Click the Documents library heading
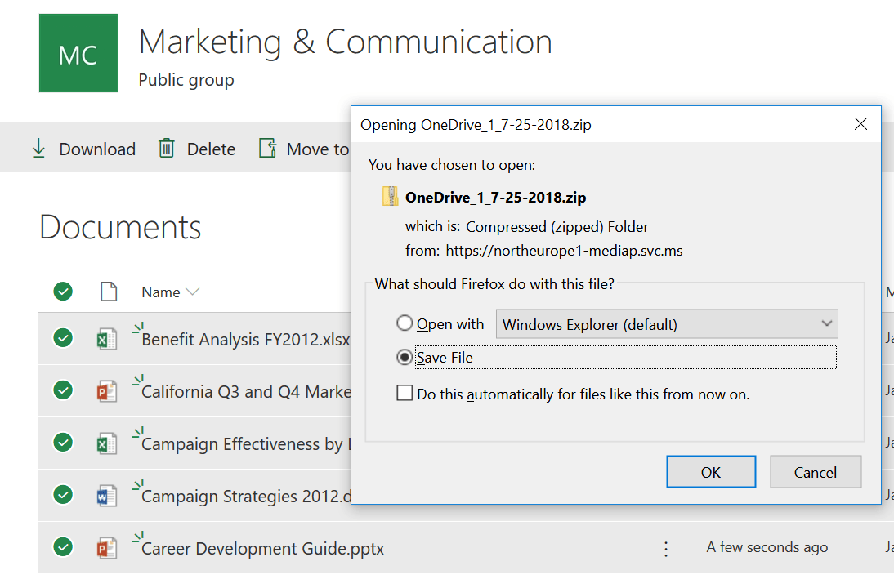Viewport: 894px width, 588px height. click(x=120, y=227)
